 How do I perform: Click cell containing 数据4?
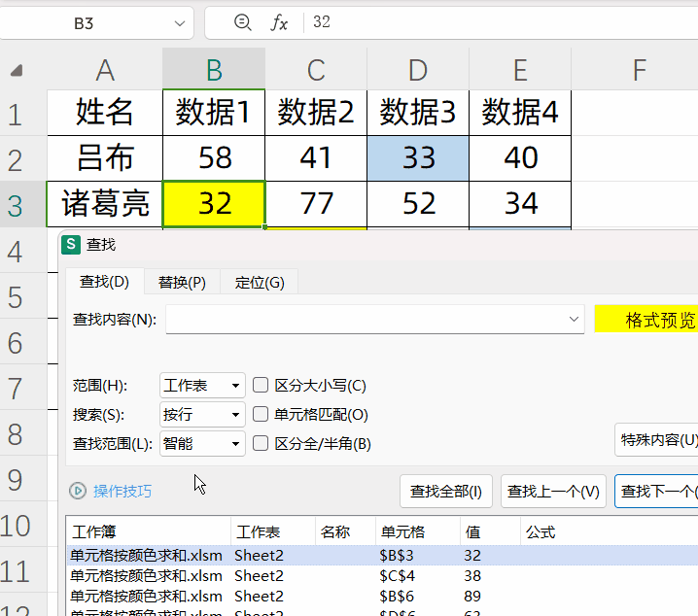[520, 113]
